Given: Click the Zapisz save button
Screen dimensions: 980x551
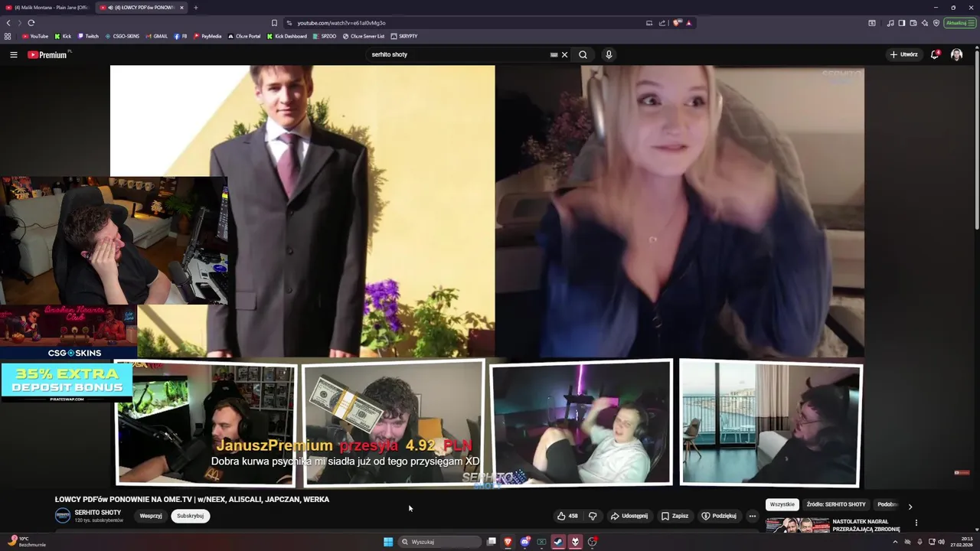Looking at the screenshot, I should [x=675, y=516].
